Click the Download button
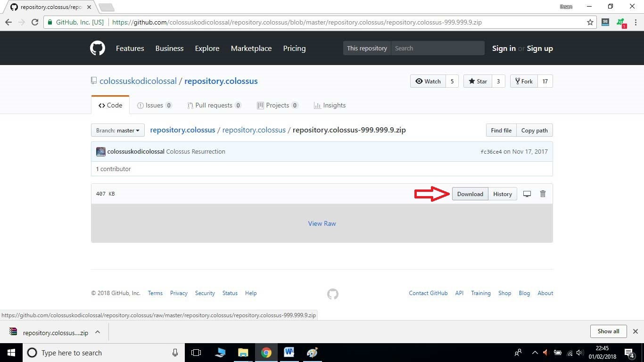Image resolution: width=644 pixels, height=362 pixels. [470, 194]
